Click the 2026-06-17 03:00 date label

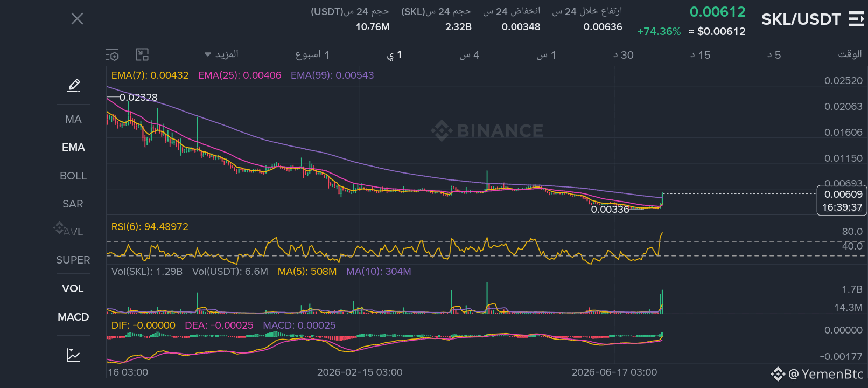click(x=614, y=372)
